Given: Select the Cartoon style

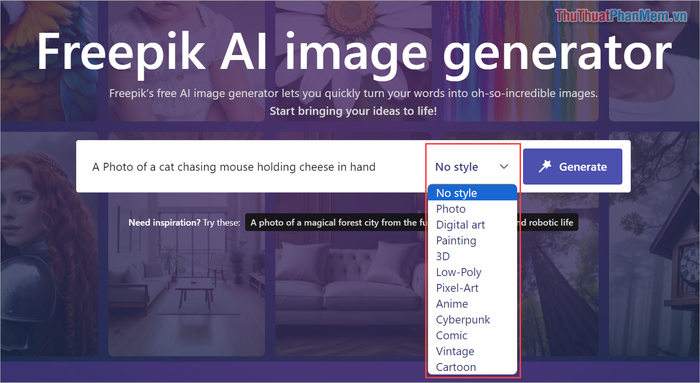Looking at the screenshot, I should (x=472, y=367).
